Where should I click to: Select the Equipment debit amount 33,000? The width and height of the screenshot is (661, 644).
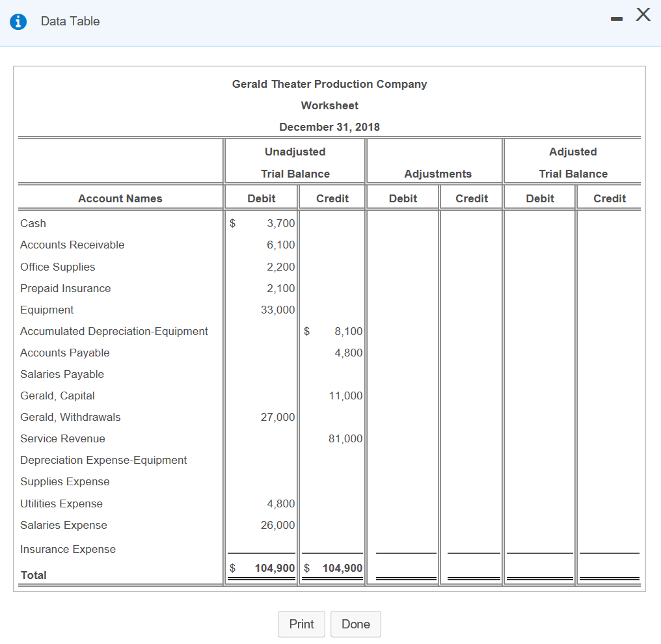pyautogui.click(x=278, y=310)
